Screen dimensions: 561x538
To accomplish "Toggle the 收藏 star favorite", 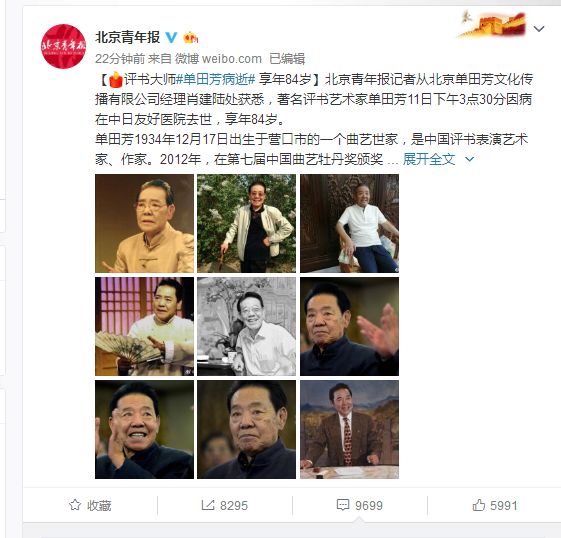I will pos(75,505).
